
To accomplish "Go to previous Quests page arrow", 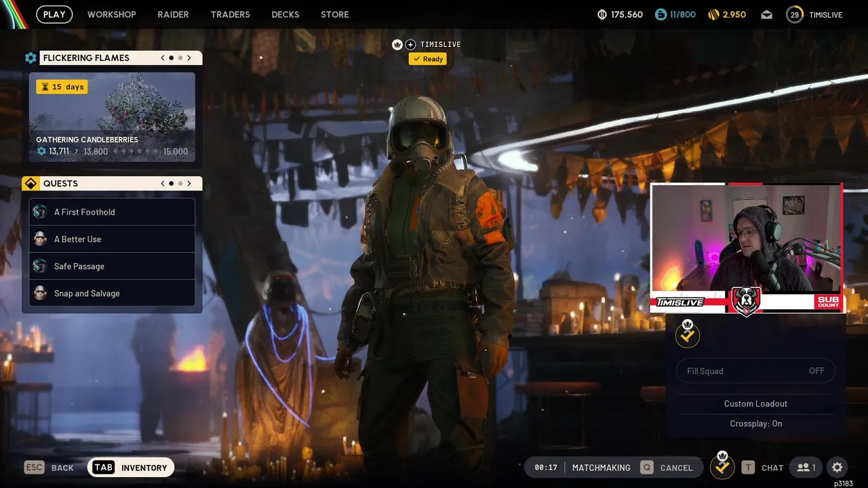I will point(163,184).
